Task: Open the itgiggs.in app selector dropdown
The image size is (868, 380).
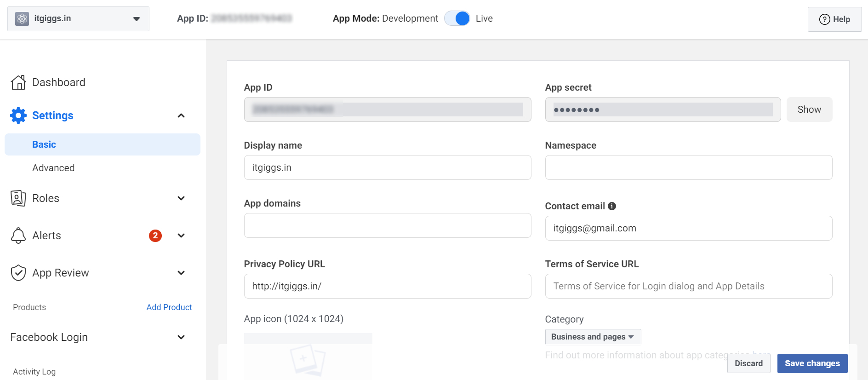Action: coord(78,19)
